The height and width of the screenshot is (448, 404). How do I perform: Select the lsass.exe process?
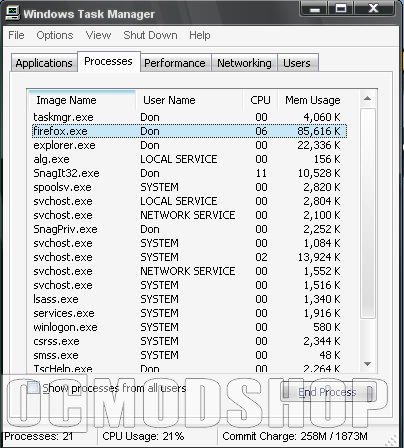pos(189,299)
